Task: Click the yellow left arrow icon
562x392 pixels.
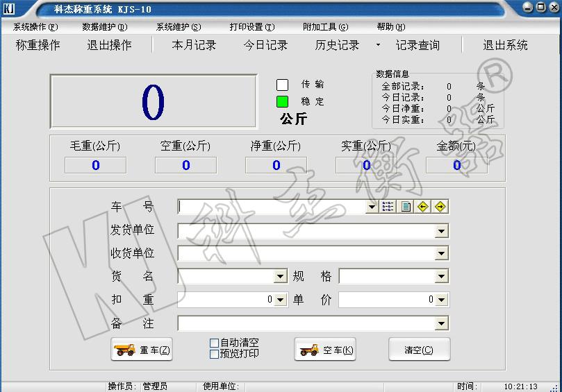Action: (x=422, y=207)
